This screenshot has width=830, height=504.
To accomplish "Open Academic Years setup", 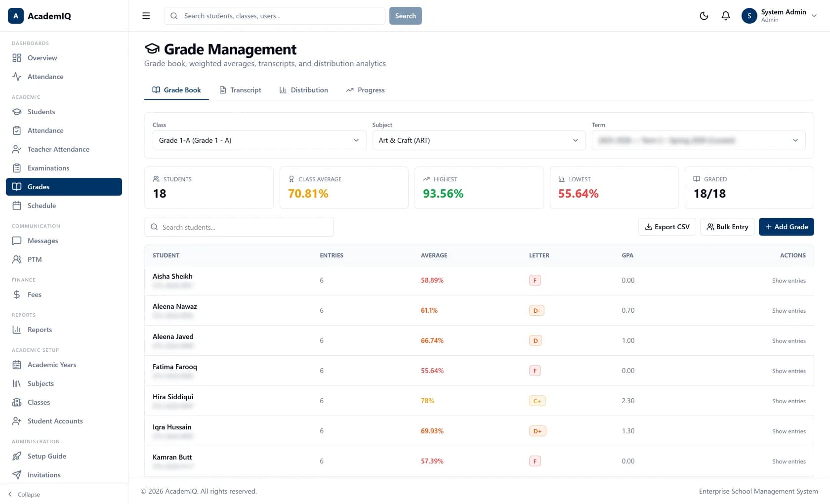I will (x=64, y=365).
